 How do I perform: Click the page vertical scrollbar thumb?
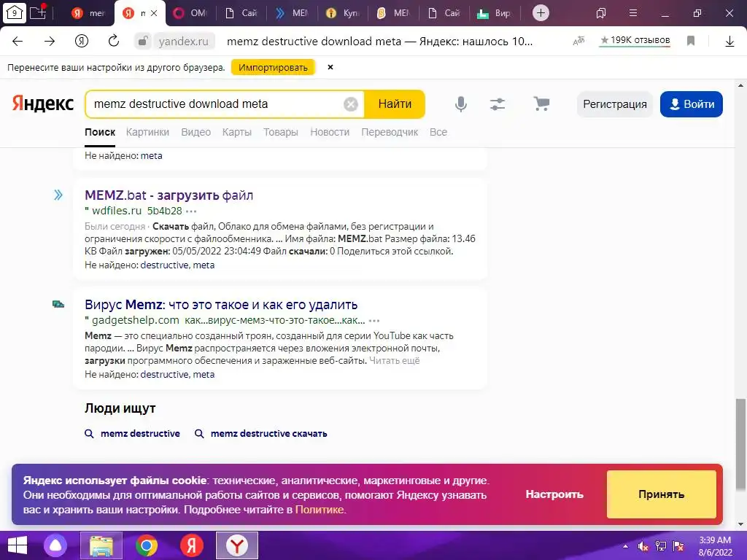(740, 443)
